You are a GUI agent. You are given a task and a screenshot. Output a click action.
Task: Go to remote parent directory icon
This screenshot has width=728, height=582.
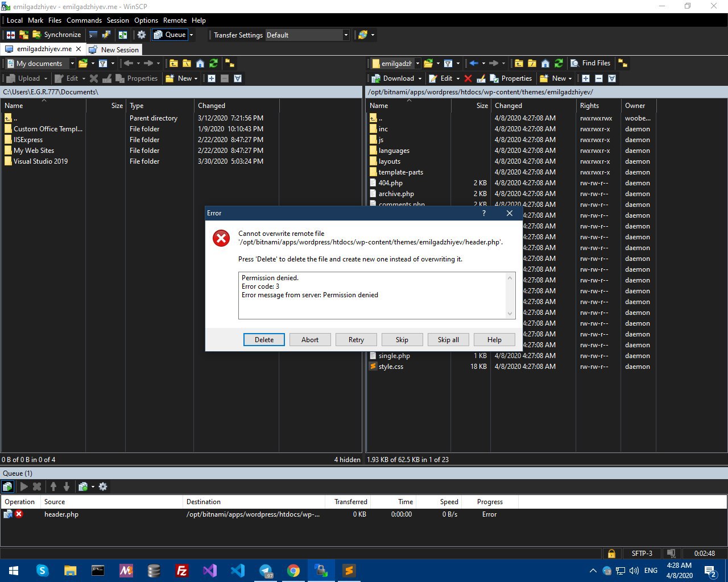coord(519,63)
